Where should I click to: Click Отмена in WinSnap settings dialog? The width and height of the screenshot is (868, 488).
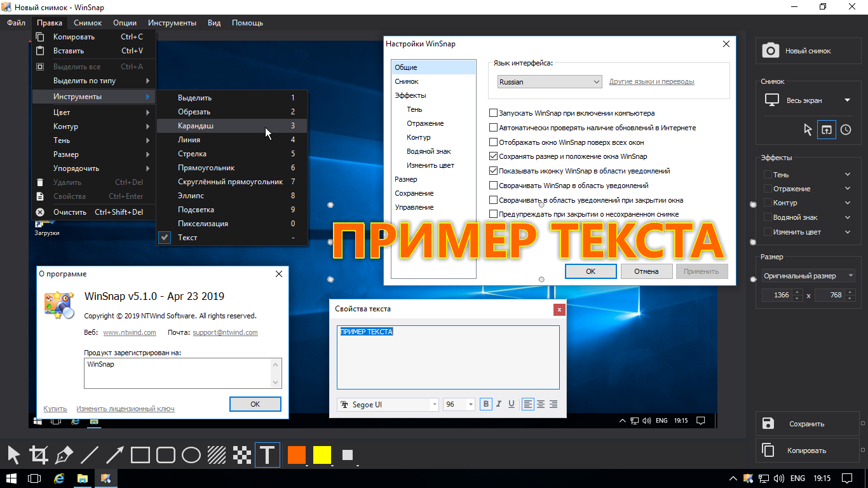tap(646, 271)
